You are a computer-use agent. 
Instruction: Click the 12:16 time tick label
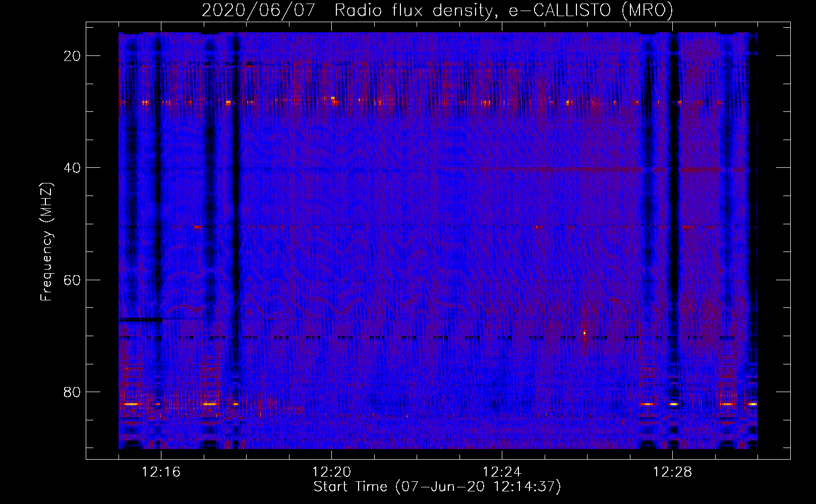[x=161, y=472]
